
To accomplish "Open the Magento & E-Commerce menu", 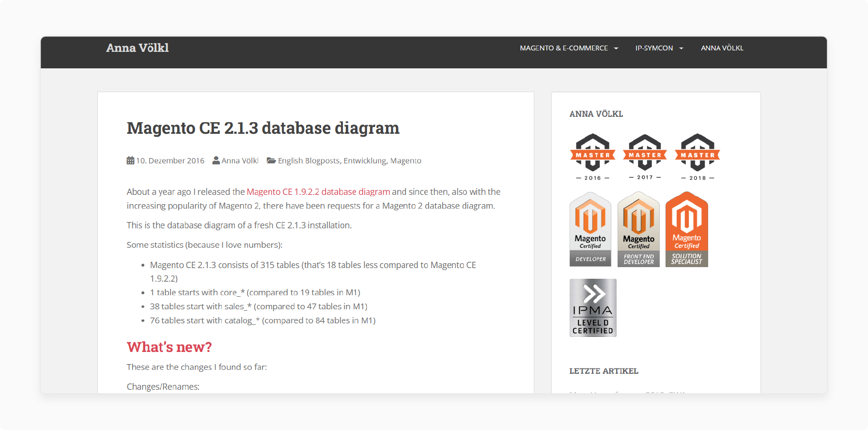I will coord(564,48).
